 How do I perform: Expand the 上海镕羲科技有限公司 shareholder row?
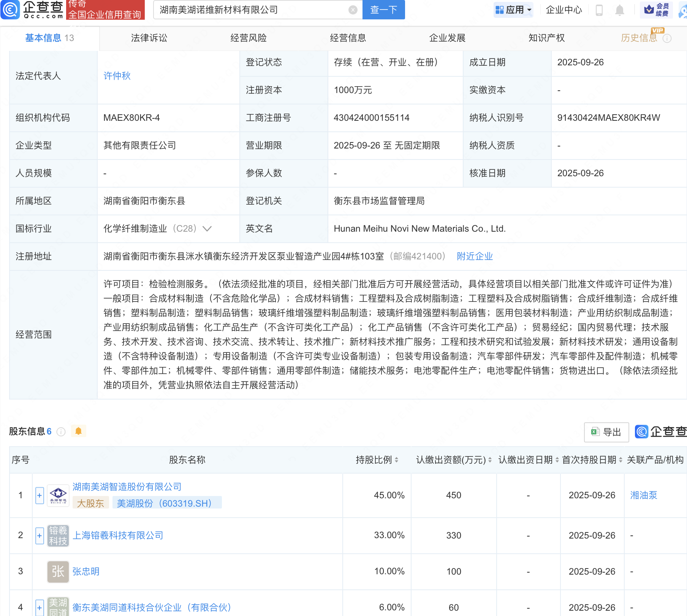click(40, 535)
